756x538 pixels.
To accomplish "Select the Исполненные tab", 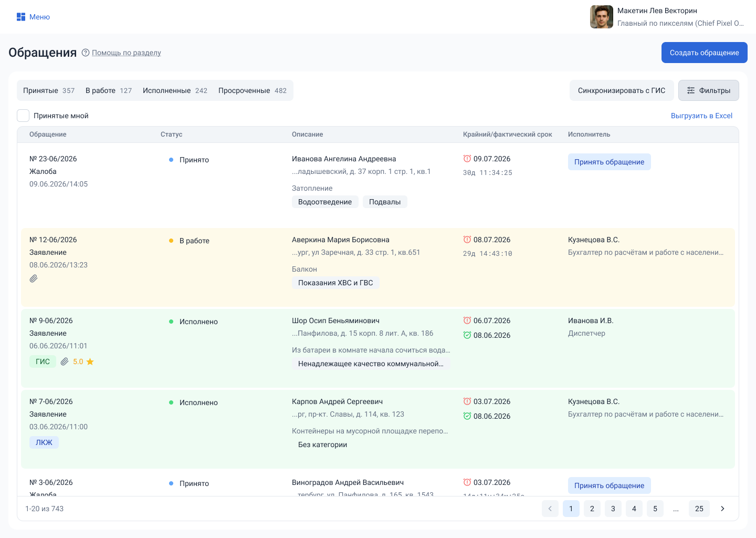I will click(x=175, y=90).
